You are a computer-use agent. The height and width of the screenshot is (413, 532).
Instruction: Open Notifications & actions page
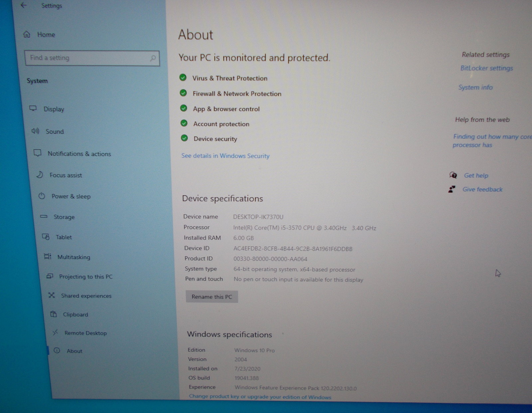click(x=79, y=154)
